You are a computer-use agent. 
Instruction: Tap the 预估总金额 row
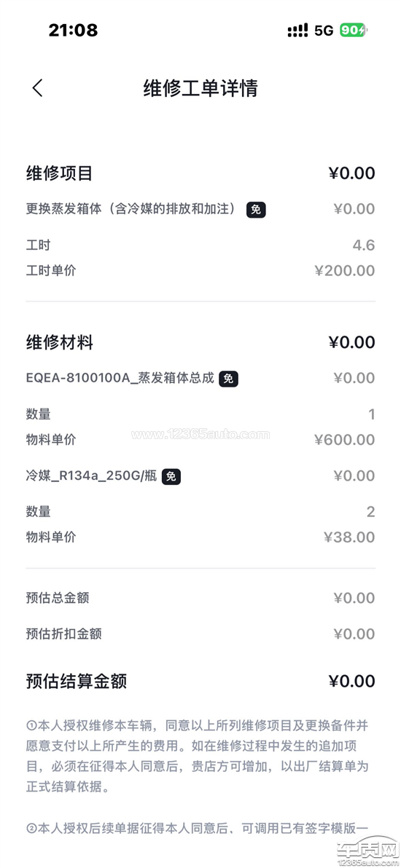[200, 598]
